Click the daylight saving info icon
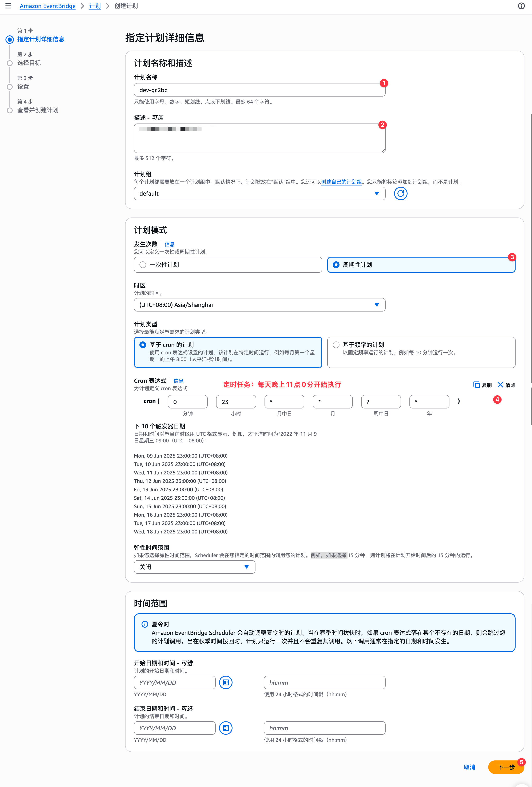The height and width of the screenshot is (787, 532). click(145, 624)
